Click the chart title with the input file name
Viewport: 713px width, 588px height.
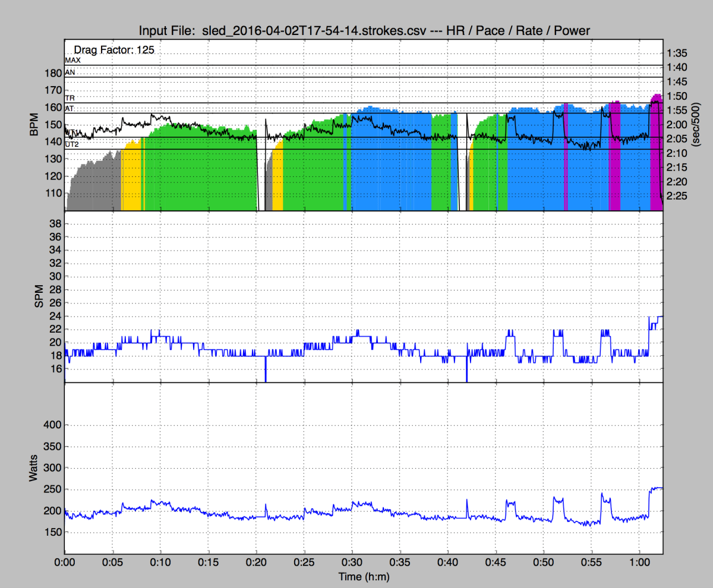(x=364, y=31)
